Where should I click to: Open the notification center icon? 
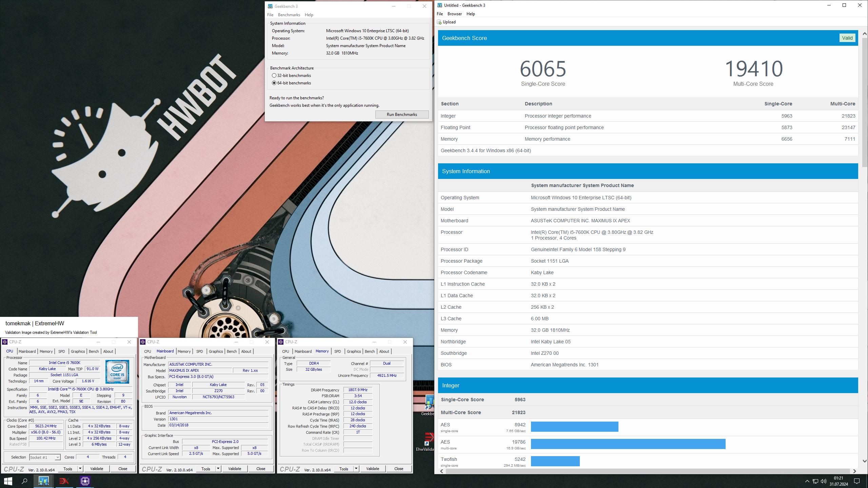coord(857,481)
